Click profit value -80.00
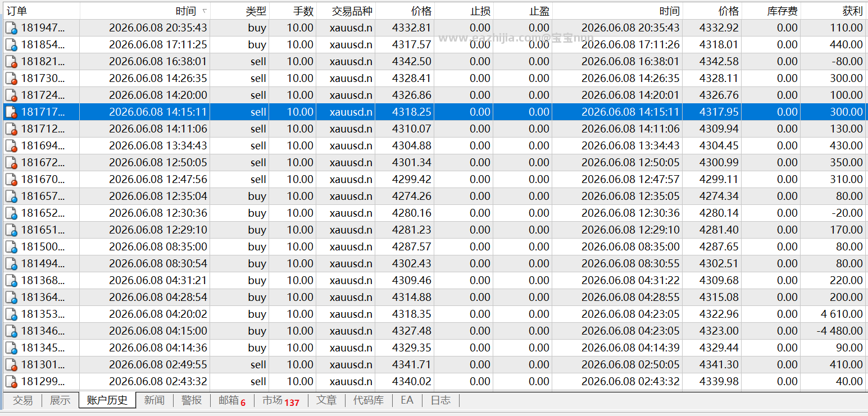Viewport: 868px width, 416px height. tap(847, 62)
